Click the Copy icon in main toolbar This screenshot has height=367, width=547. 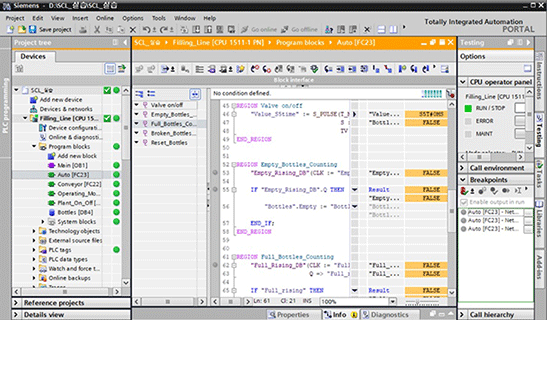[x=109, y=30]
